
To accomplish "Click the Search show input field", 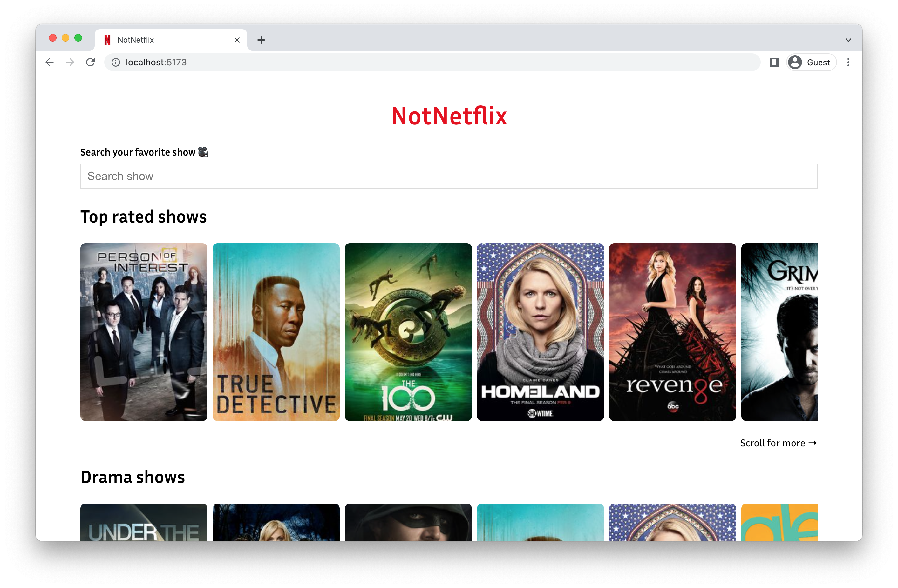I will (x=449, y=176).
